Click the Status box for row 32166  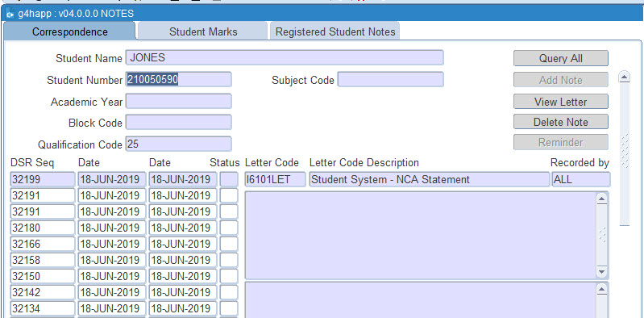(x=229, y=244)
